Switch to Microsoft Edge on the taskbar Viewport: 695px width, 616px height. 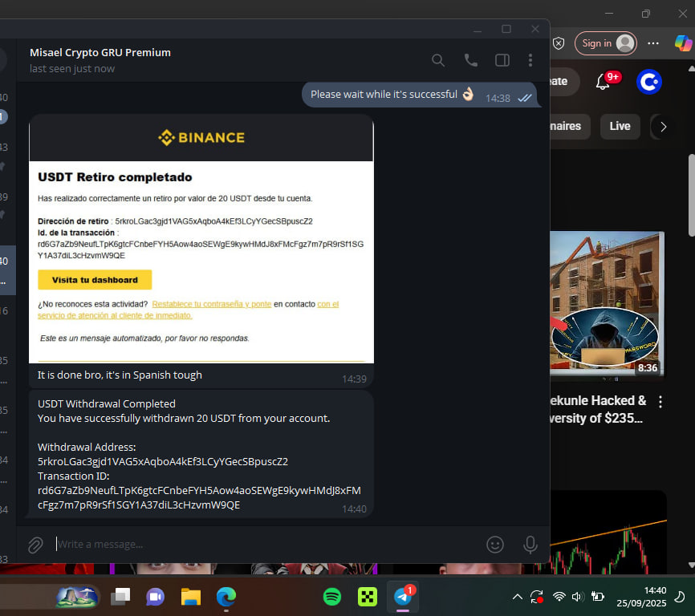click(226, 597)
